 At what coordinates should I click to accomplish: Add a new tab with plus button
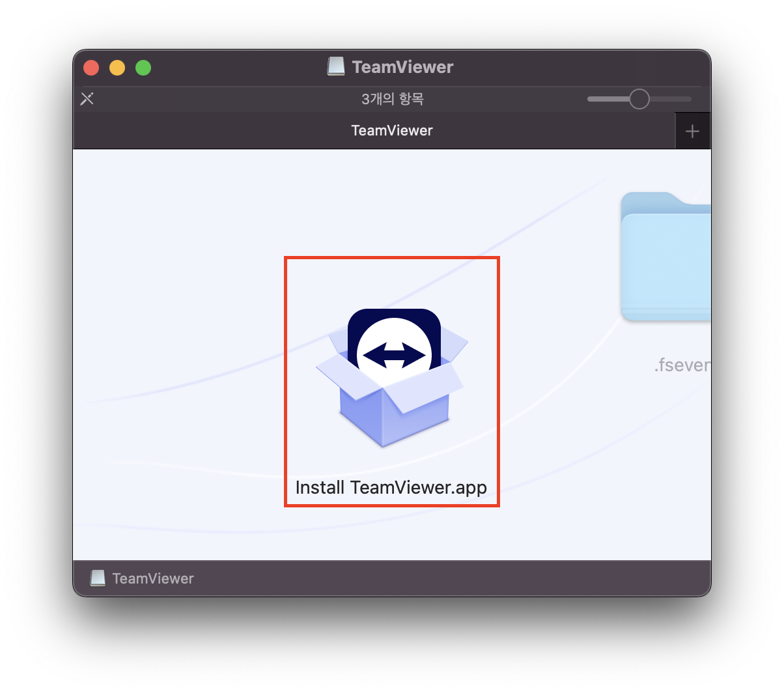point(693,131)
